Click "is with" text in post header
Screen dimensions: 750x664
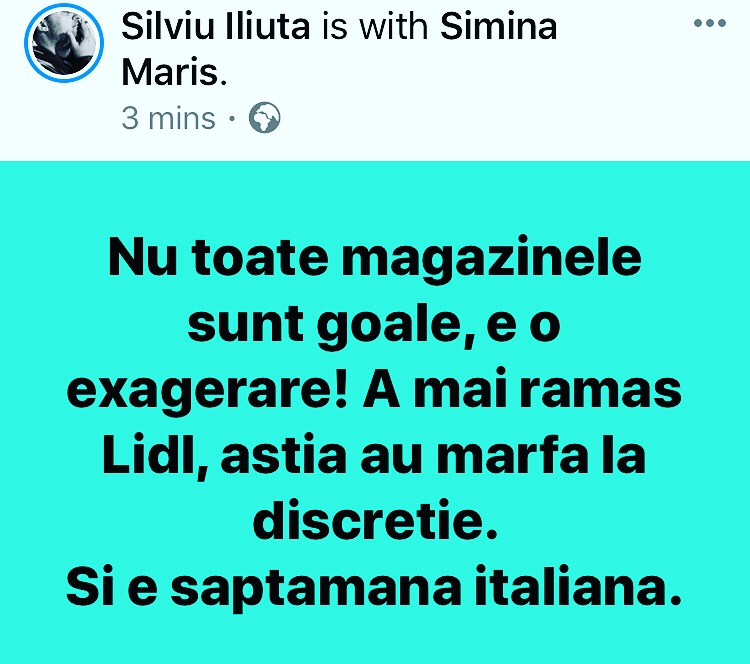375,26
